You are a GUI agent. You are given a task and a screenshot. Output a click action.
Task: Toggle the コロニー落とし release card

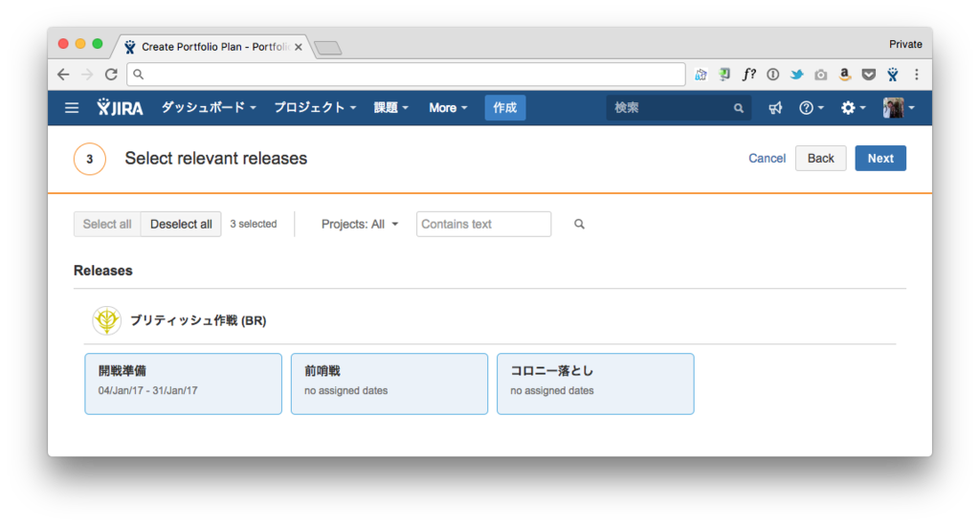[x=595, y=383]
